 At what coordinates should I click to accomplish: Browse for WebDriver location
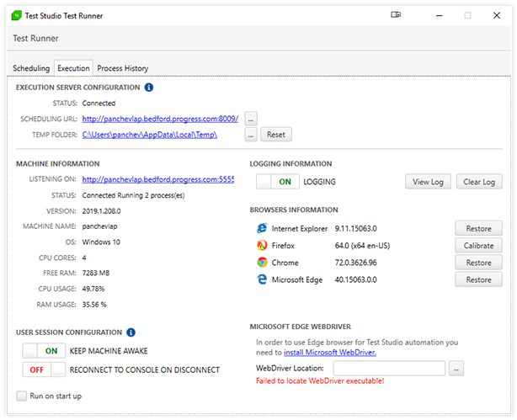pyautogui.click(x=456, y=369)
